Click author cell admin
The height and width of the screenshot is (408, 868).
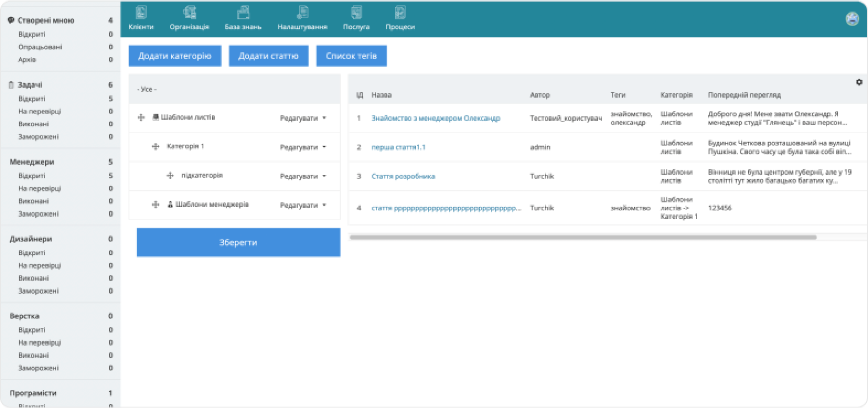click(540, 147)
